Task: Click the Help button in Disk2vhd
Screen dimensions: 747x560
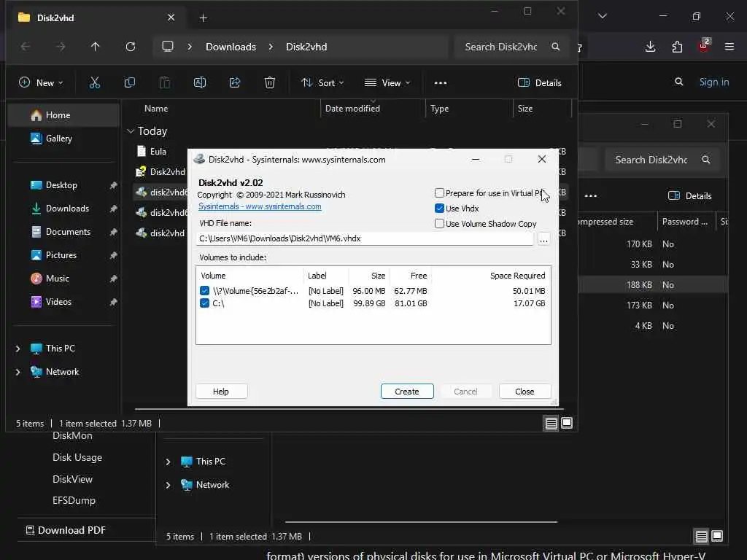Action: [221, 392]
